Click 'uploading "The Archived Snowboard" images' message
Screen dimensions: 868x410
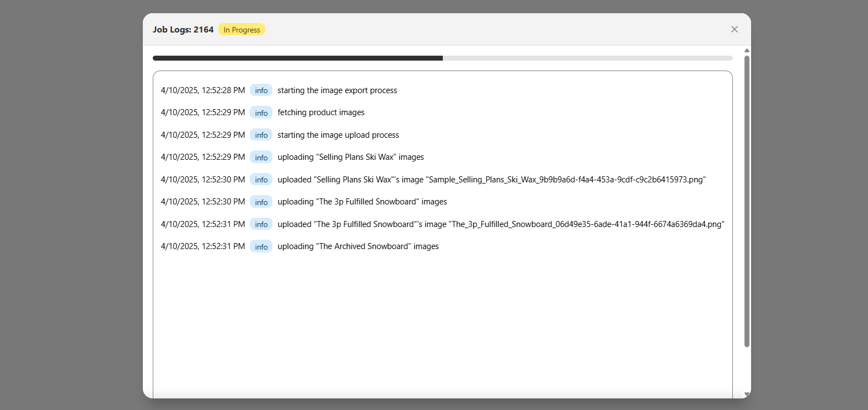358,246
